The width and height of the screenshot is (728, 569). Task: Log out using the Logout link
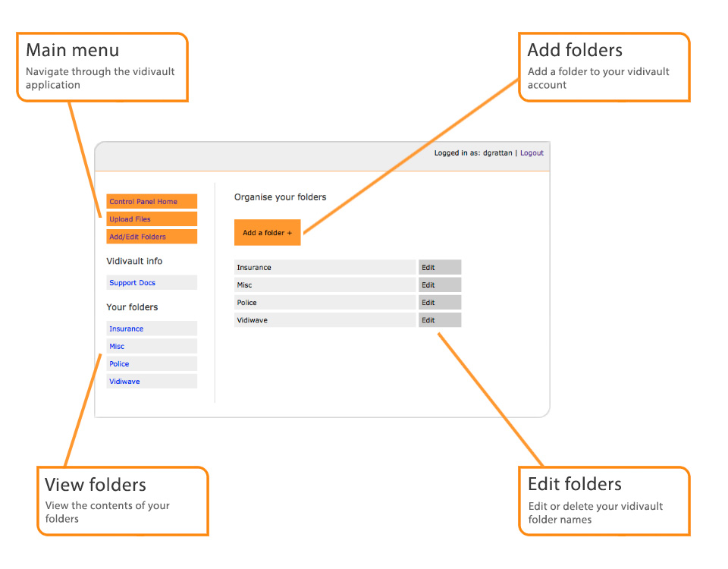click(532, 153)
